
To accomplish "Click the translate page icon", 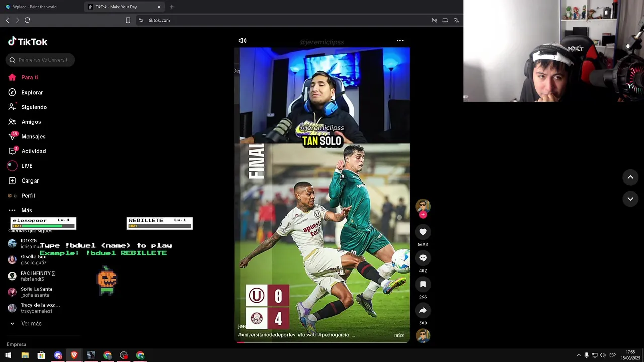I will pyautogui.click(x=456, y=20).
